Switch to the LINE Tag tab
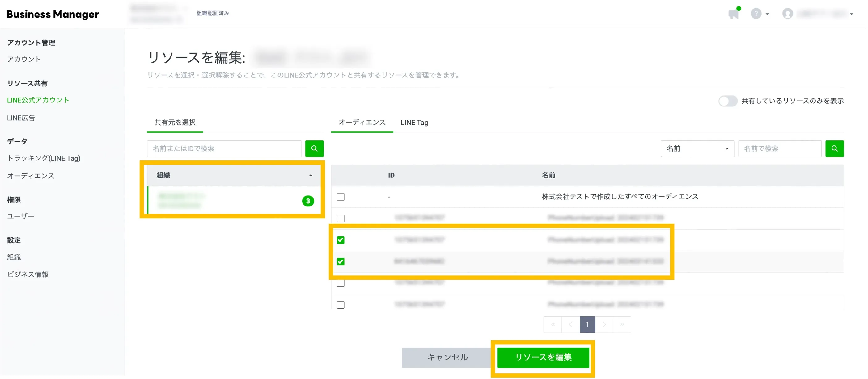Image resolution: width=868 pixels, height=379 pixels. 414,123
